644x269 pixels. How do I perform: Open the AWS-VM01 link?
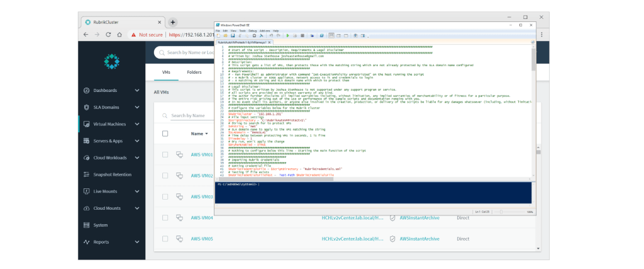[202, 155]
